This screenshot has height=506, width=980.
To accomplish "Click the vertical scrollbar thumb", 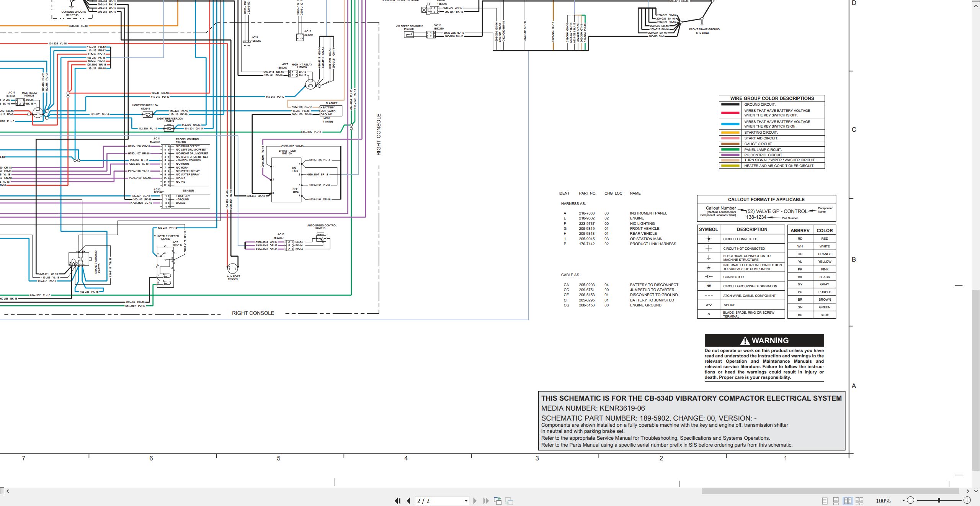I will [976, 380].
